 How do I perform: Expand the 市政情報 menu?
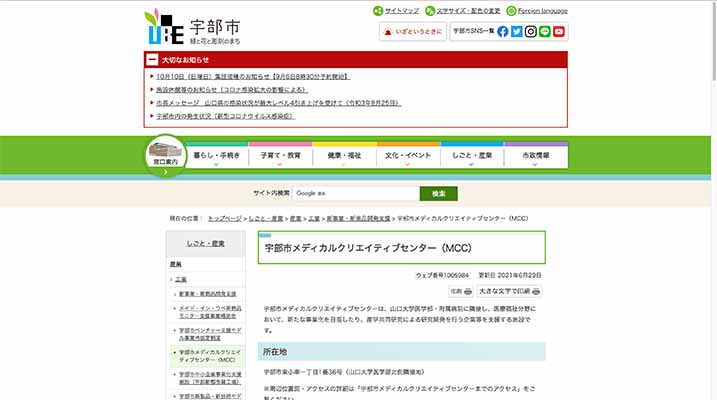click(x=535, y=156)
